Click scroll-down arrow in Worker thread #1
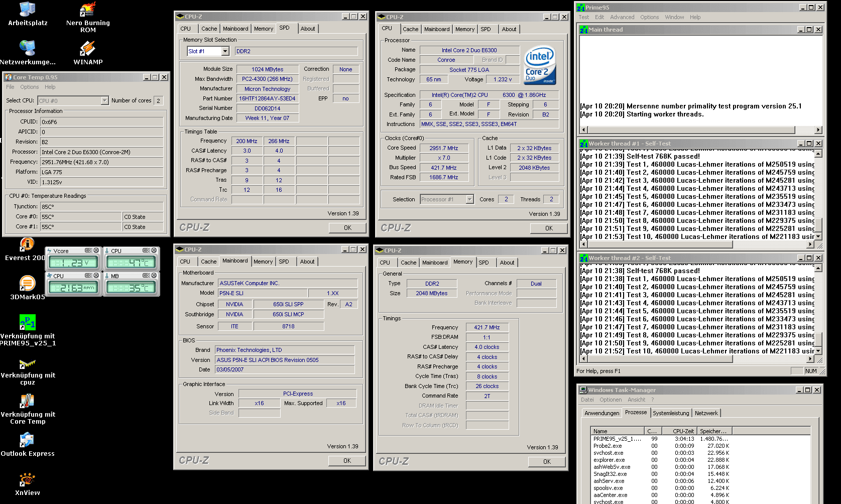Screen dimensions: 841x504 coord(818,236)
